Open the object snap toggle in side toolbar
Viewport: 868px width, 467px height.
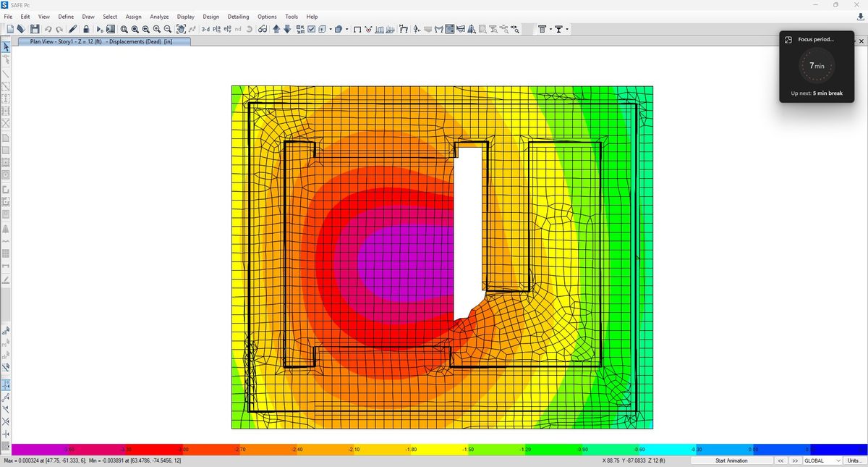click(x=5, y=384)
